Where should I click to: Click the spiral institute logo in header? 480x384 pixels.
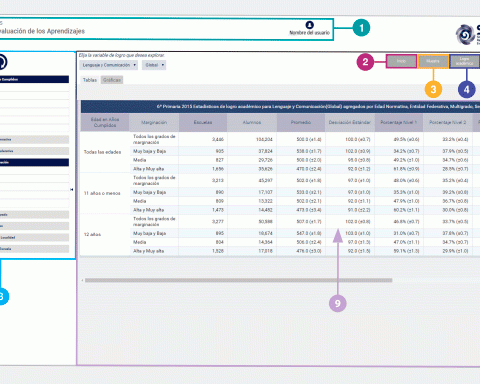tap(465, 34)
